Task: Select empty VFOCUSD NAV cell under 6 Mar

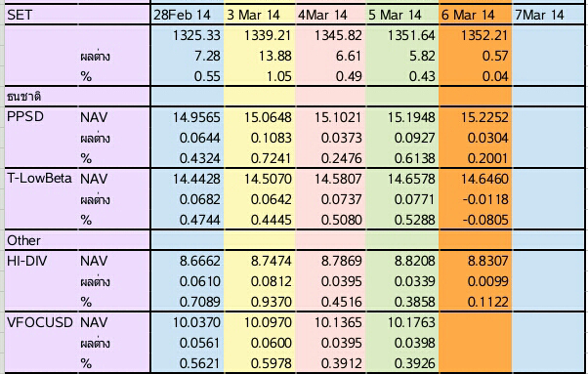Action: [475, 322]
